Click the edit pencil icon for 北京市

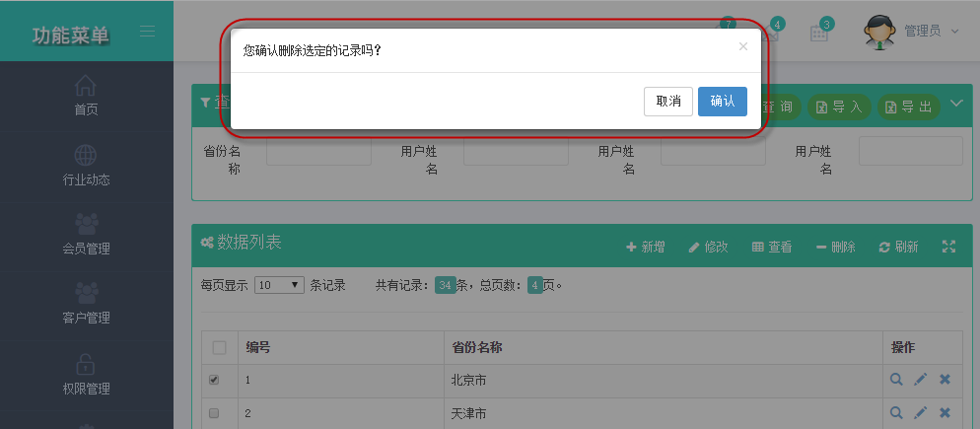point(921,379)
